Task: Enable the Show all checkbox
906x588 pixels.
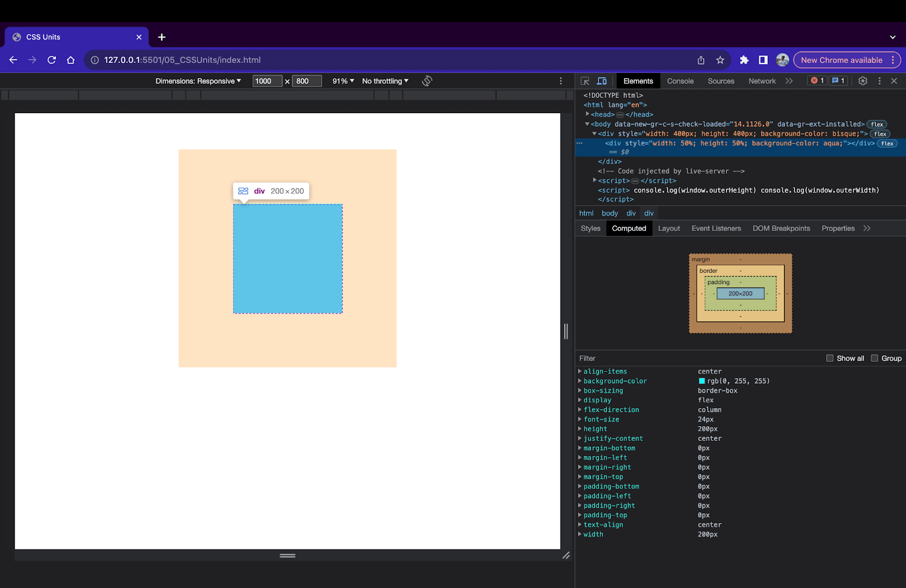Action: pyautogui.click(x=830, y=358)
